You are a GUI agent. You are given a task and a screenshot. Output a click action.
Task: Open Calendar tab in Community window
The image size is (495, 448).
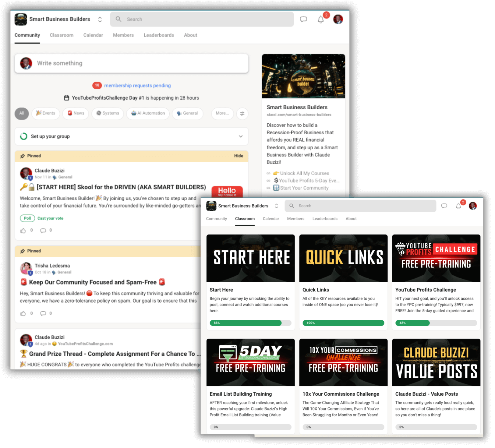[93, 35]
